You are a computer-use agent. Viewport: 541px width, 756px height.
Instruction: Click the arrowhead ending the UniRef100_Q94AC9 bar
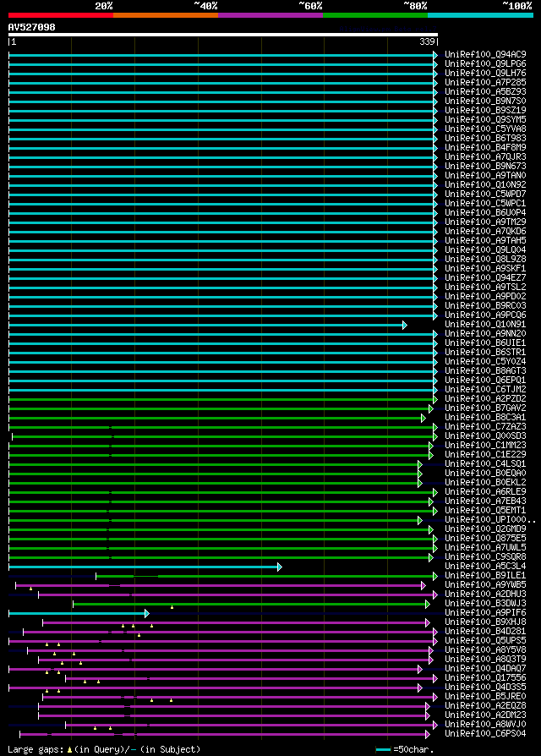pyautogui.click(x=435, y=55)
